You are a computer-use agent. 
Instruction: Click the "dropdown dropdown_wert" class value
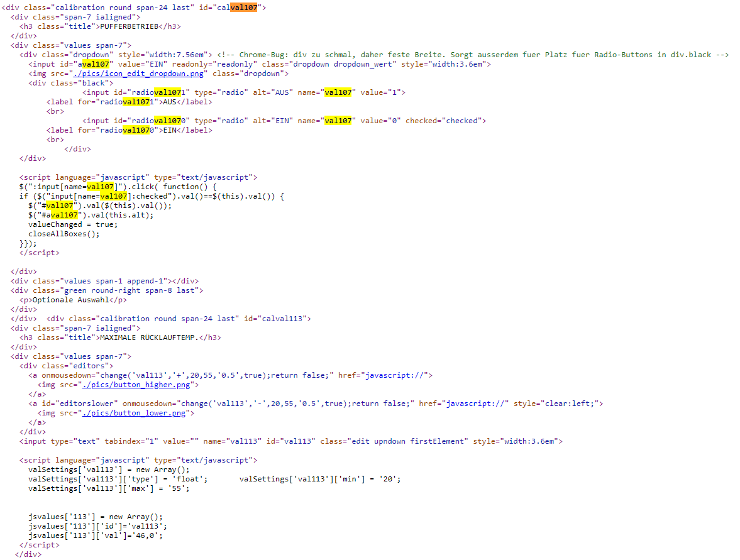(343, 64)
